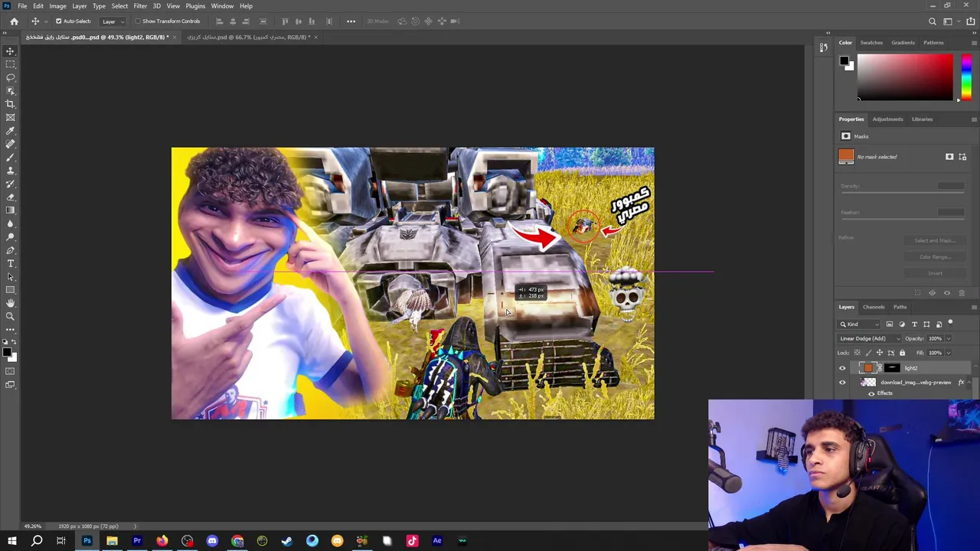The height and width of the screenshot is (551, 980).
Task: Filter layers by type layer icon
Action: (914, 324)
